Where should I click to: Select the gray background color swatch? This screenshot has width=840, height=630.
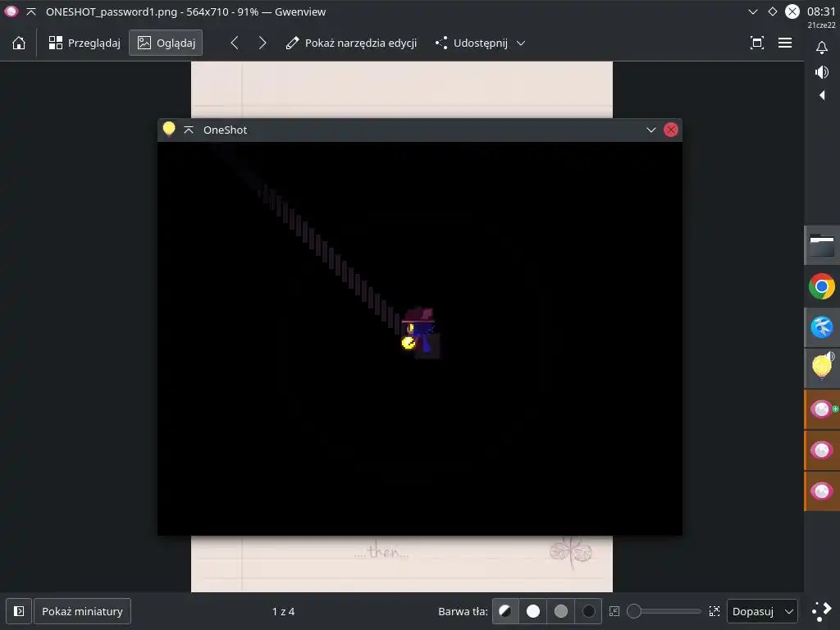561,611
